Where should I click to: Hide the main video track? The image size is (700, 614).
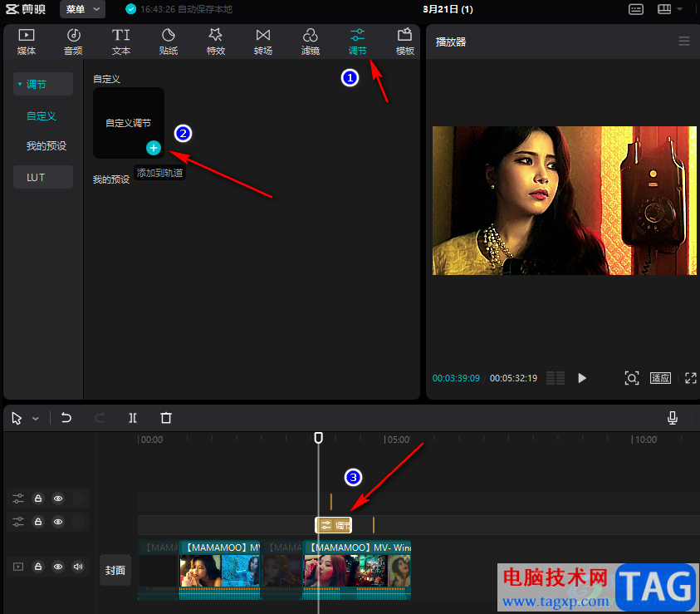tap(58, 567)
